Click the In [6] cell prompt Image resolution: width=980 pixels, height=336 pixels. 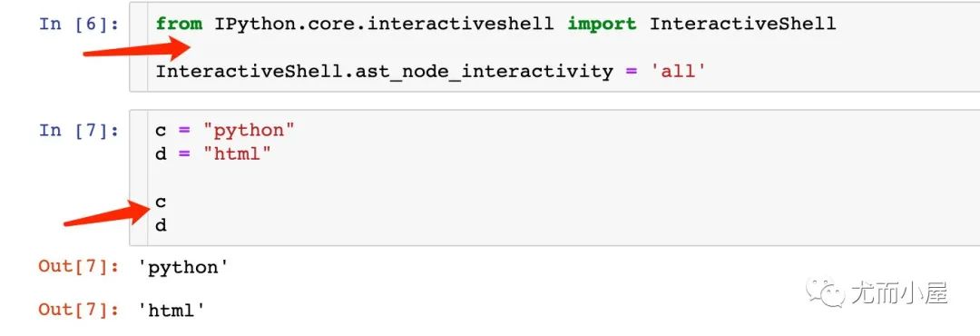[79, 24]
